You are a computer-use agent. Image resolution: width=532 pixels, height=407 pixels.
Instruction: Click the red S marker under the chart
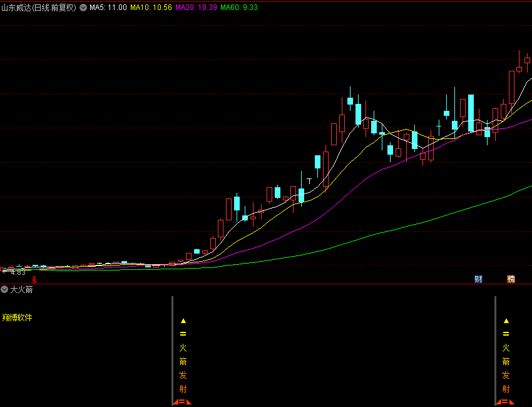[x=34, y=280]
